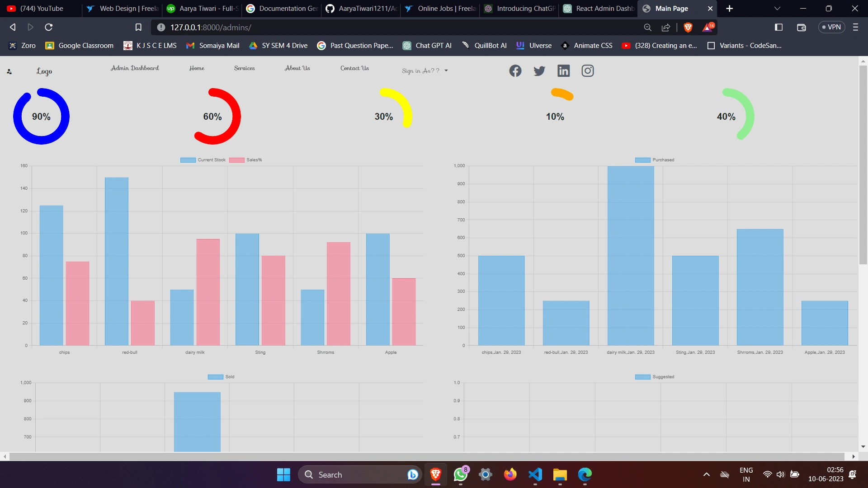Expand the Sign in As dropdown
The width and height of the screenshot is (868, 488).
(x=425, y=71)
